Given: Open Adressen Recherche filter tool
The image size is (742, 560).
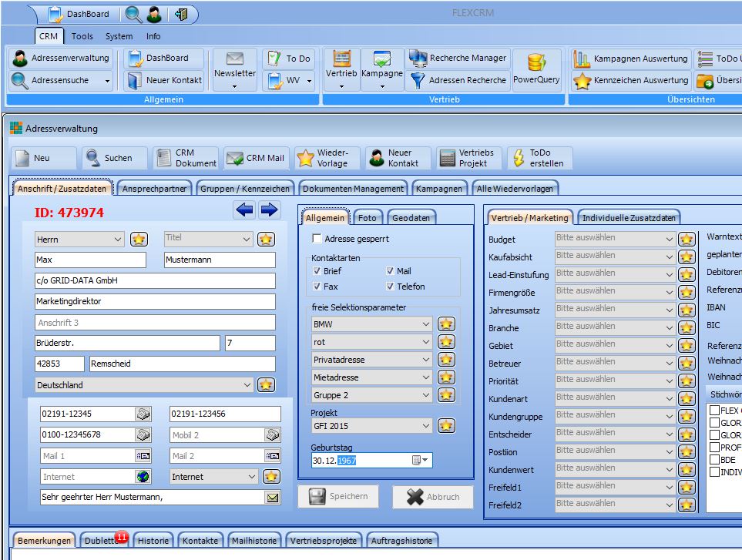Looking at the screenshot, I should [x=458, y=80].
